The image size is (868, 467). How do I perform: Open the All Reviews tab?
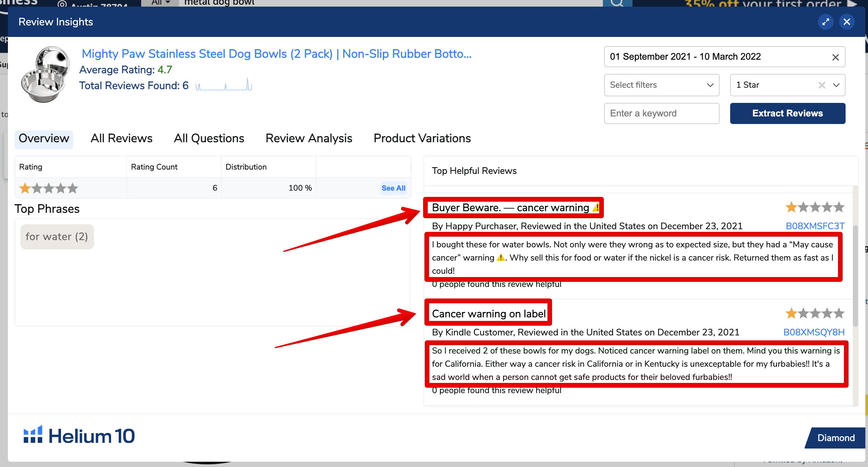tap(121, 139)
